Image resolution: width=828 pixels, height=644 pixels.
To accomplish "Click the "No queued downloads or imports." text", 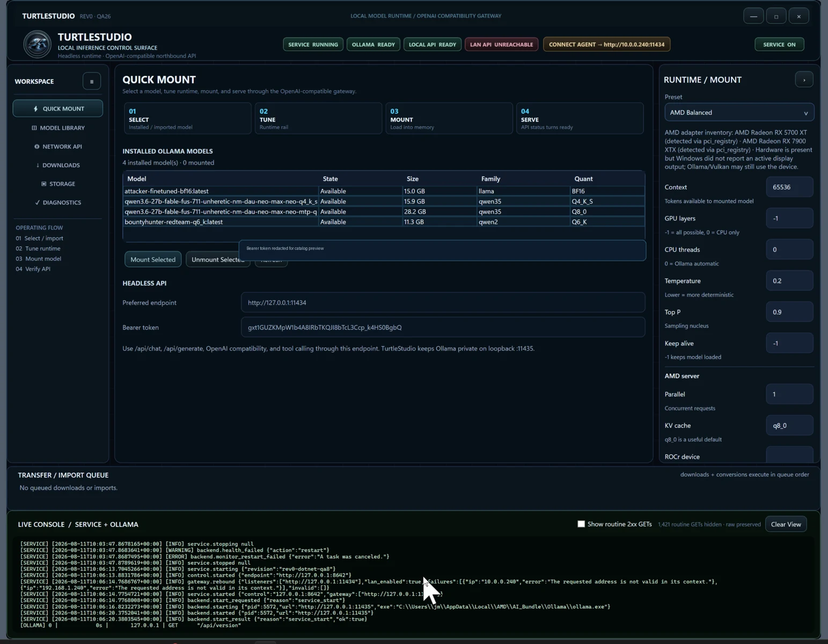I will [x=68, y=488].
